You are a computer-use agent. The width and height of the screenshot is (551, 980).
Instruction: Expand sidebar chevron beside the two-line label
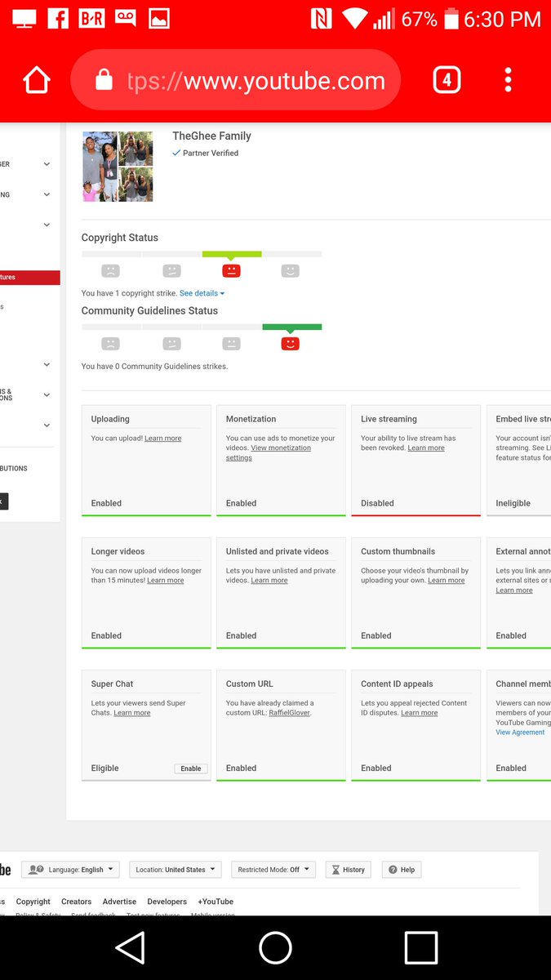pos(47,394)
